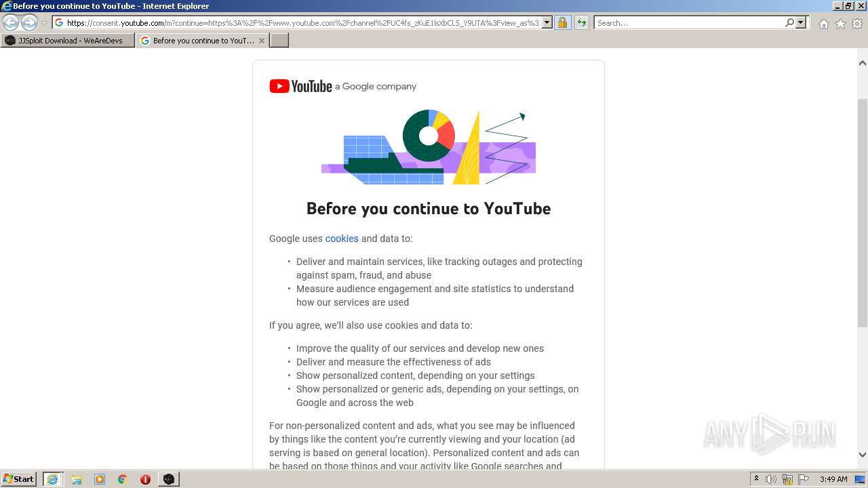Click the volume speaker tray icon
Viewport: 868px width, 488px height.
point(771,479)
